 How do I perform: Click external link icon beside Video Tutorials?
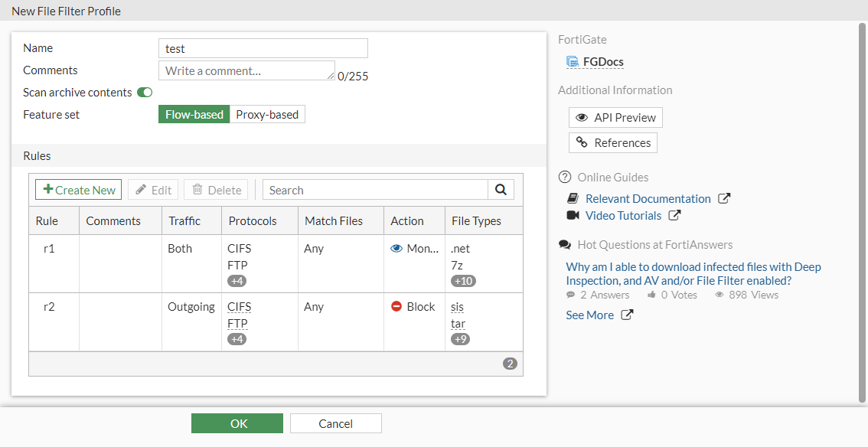point(674,215)
